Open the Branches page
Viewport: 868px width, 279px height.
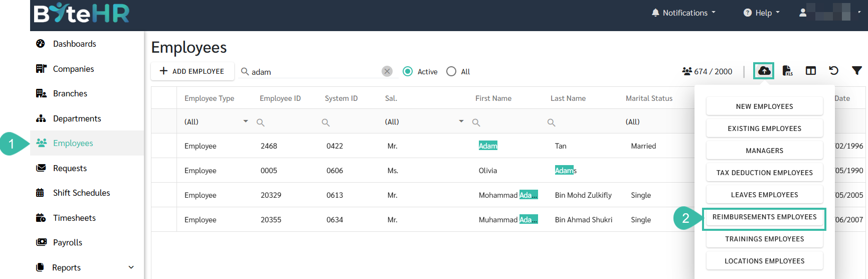point(70,93)
